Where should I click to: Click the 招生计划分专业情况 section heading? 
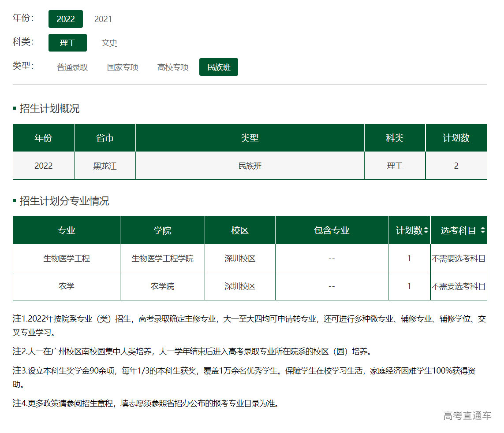click(64, 201)
